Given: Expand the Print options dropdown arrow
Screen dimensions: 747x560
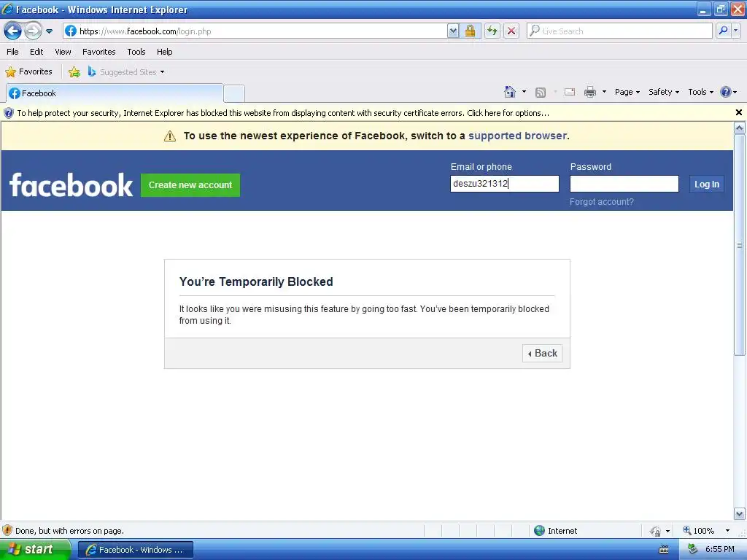Looking at the screenshot, I should [x=604, y=92].
